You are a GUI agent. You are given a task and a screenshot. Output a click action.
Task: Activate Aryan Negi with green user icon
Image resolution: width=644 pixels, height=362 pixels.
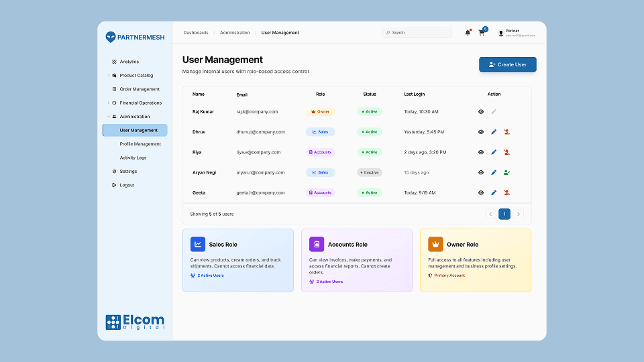(x=506, y=172)
